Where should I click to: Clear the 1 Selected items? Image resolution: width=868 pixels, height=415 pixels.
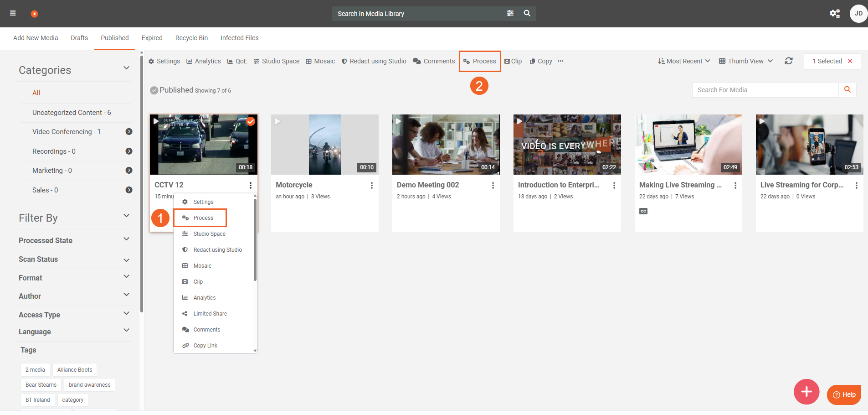point(850,61)
